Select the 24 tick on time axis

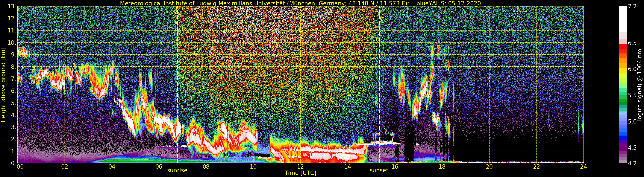click(583, 166)
